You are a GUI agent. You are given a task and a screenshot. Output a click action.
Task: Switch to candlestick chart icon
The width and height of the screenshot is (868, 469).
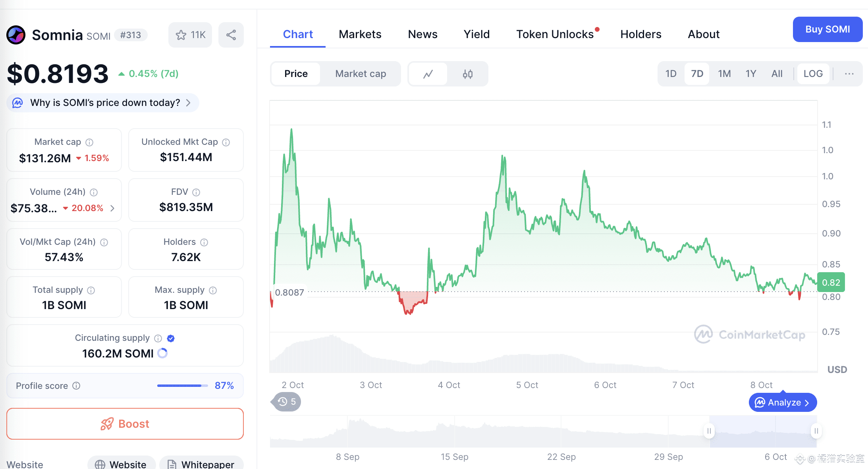(x=468, y=74)
